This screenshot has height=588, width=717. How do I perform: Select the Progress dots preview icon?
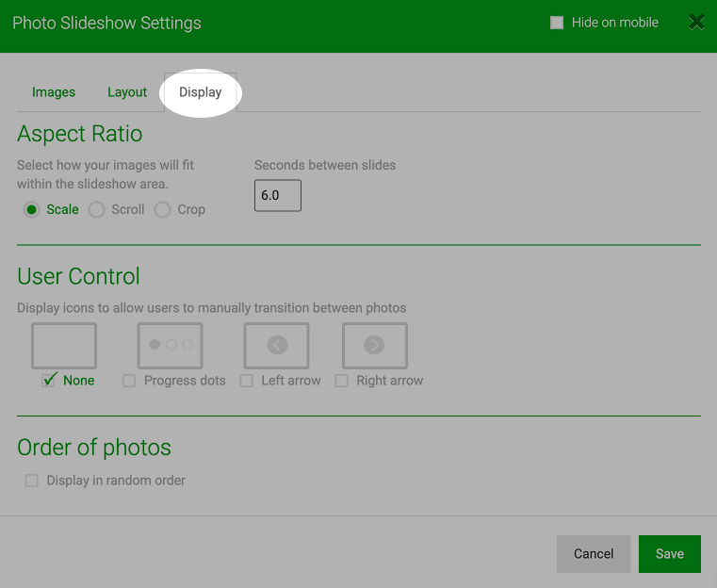[x=171, y=346]
